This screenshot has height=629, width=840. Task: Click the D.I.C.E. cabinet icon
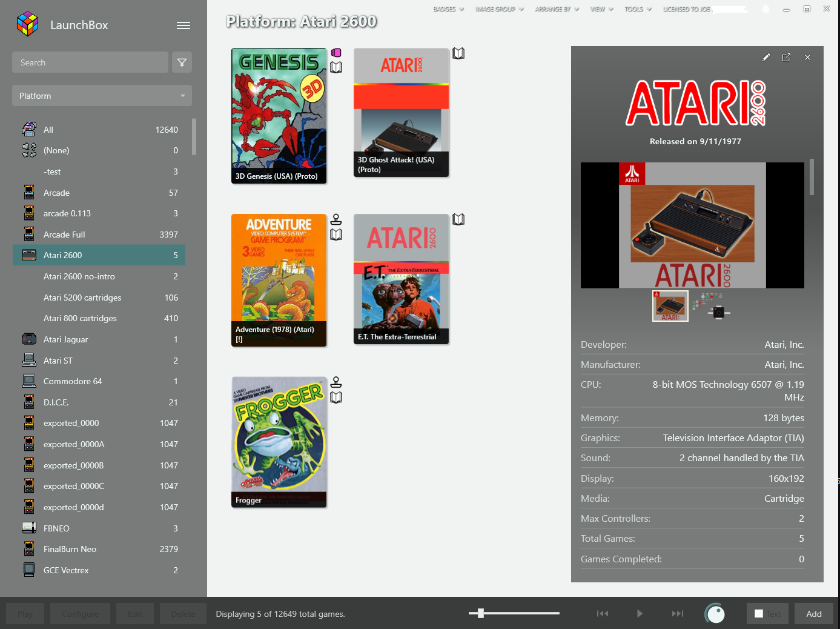click(x=29, y=402)
